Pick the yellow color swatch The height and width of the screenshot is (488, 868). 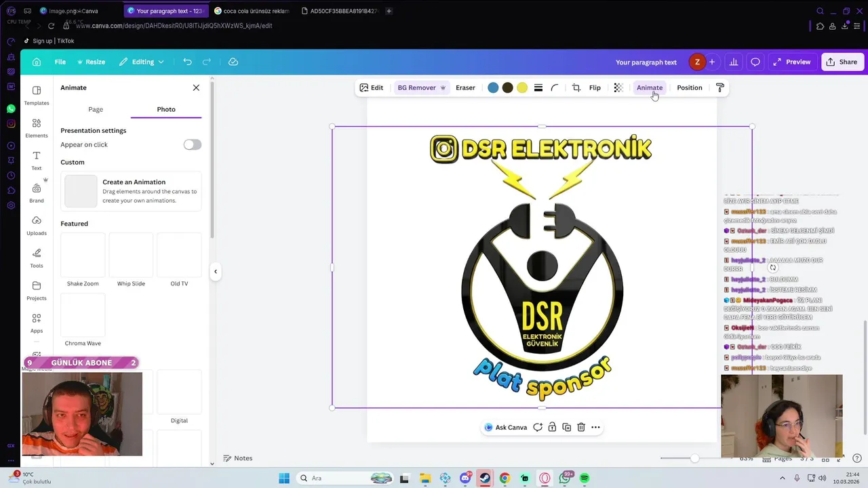click(522, 87)
